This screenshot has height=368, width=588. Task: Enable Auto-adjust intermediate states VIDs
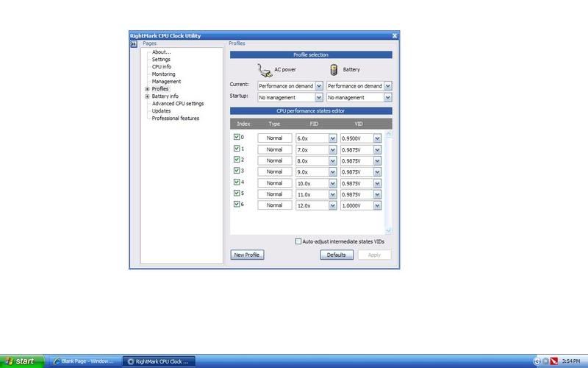298,241
